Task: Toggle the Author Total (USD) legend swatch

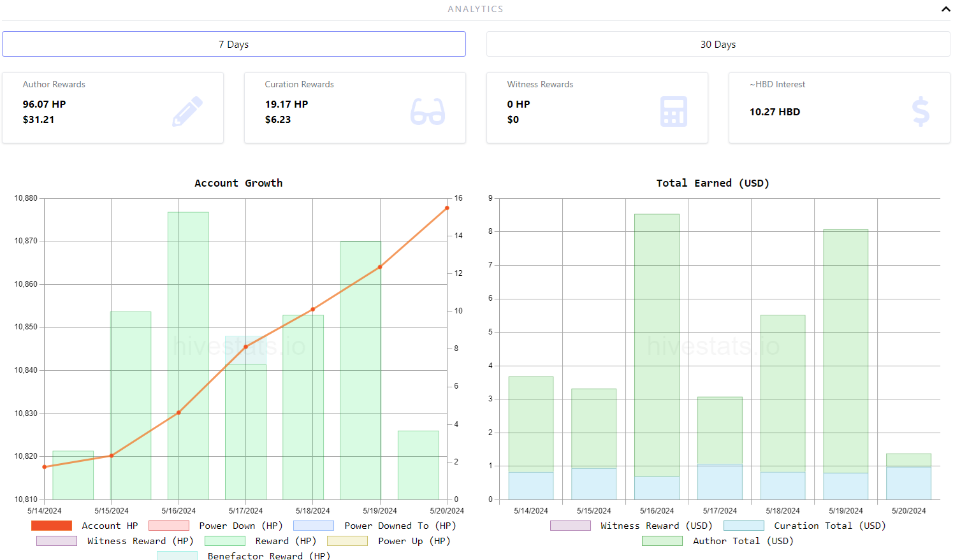Action: pyautogui.click(x=662, y=541)
